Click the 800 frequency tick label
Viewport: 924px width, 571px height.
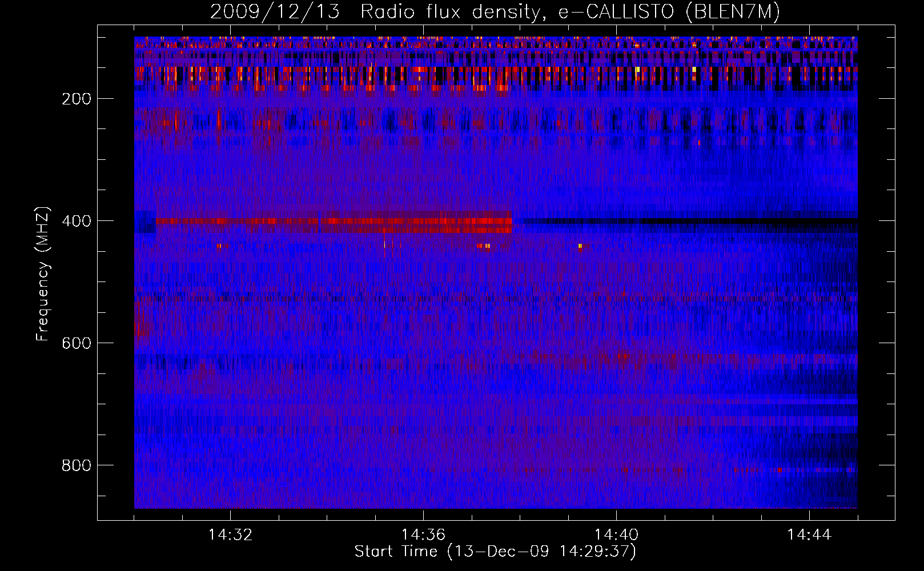point(77,465)
